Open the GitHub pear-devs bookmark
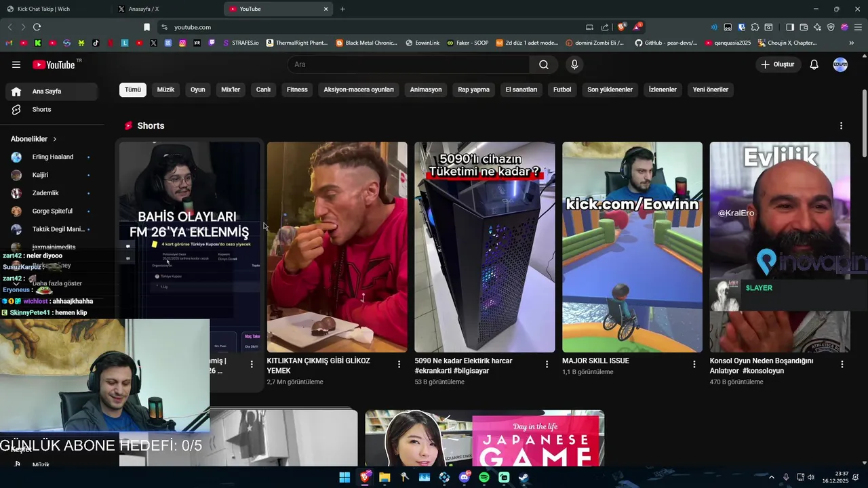 pos(667,43)
